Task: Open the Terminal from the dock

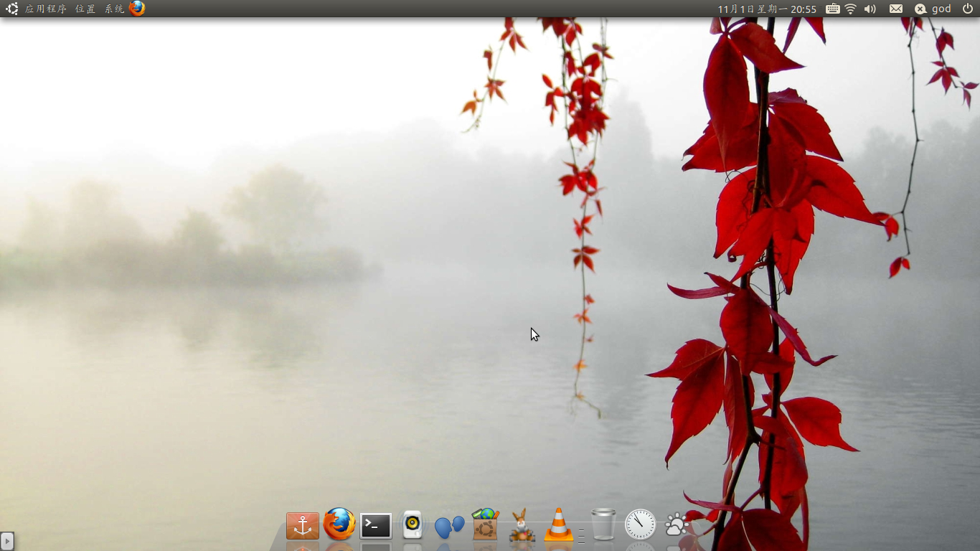Action: pyautogui.click(x=376, y=526)
